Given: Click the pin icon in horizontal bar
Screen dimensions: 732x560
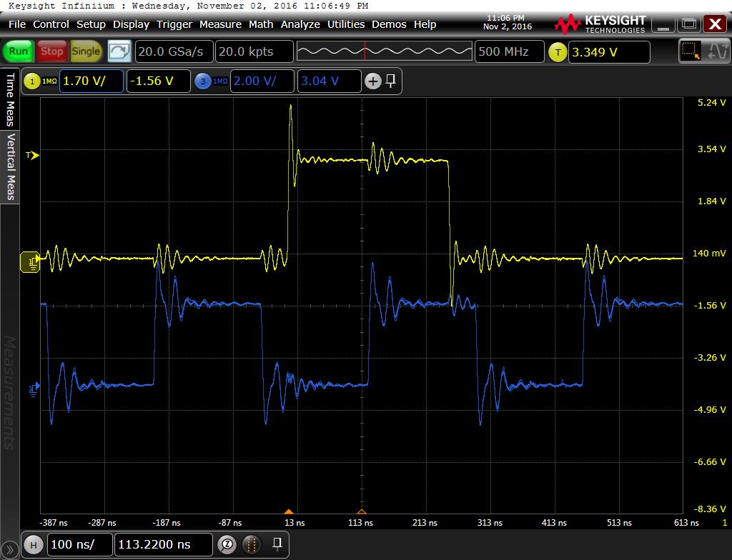Looking at the screenshot, I should [277, 544].
